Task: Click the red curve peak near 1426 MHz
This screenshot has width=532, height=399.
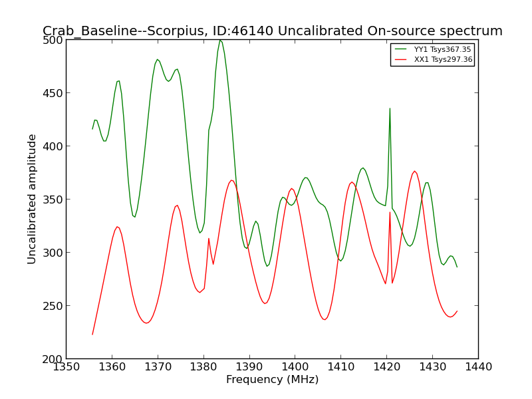Action: pos(414,172)
